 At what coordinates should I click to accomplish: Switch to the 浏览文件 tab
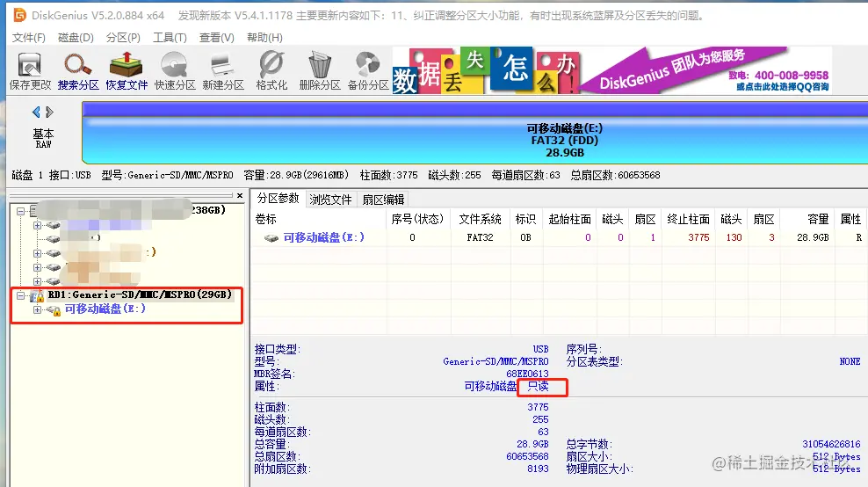(x=330, y=200)
